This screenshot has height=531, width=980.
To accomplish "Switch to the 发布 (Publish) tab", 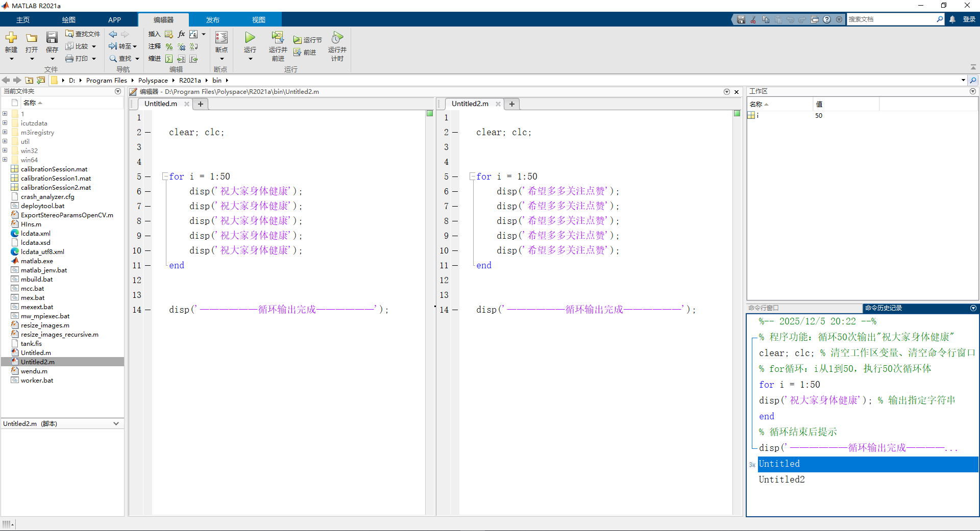I will 213,20.
